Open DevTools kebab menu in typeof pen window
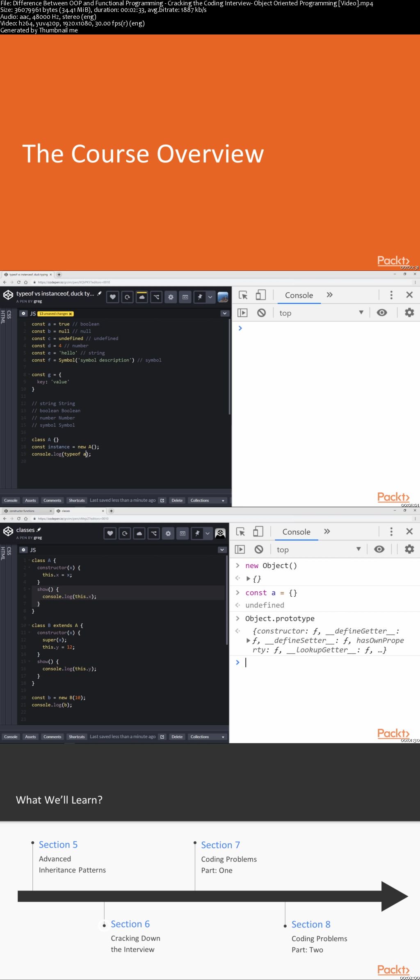420x980 pixels. pos(391,295)
